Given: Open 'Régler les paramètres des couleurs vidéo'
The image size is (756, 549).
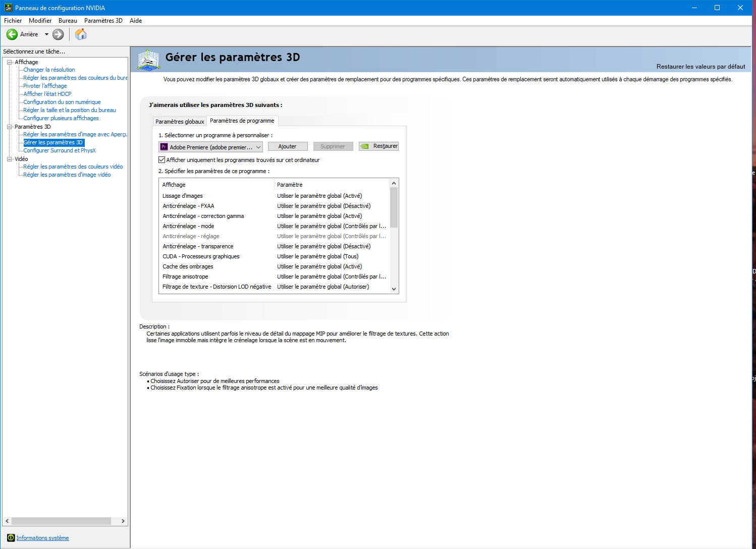Looking at the screenshot, I should (x=73, y=167).
